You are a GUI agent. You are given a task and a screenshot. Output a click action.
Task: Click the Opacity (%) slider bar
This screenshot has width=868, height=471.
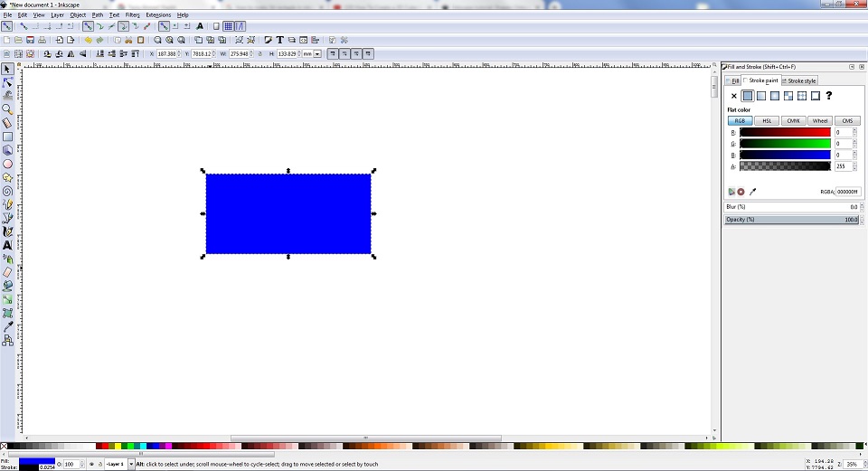[792, 220]
